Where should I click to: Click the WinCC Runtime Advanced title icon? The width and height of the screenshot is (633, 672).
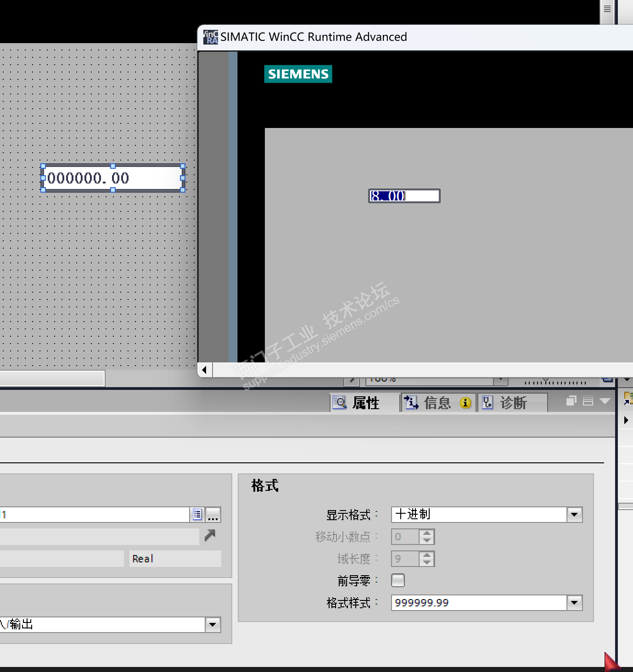click(210, 37)
